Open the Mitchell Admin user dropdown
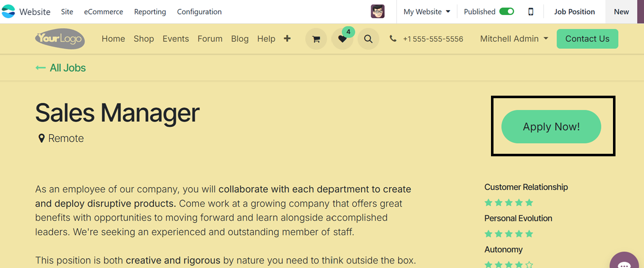Image resolution: width=644 pixels, height=268 pixels. click(514, 39)
